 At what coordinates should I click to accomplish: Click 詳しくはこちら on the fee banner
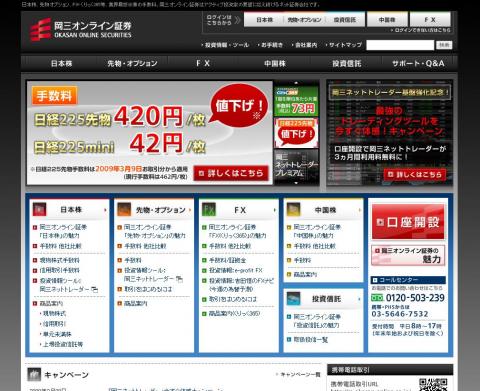(231, 173)
